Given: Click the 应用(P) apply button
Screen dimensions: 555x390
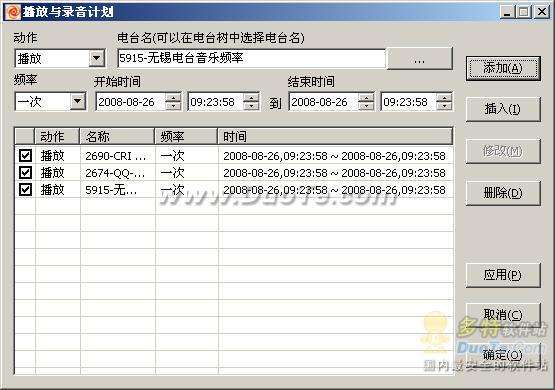Looking at the screenshot, I should tap(503, 275).
